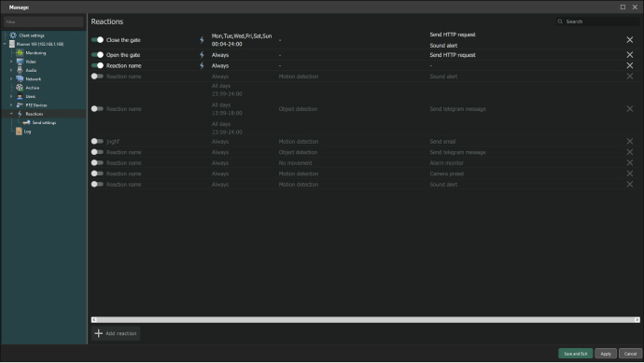644x363 pixels.
Task: Click the horizontal scrollbar track
Action: (365, 319)
